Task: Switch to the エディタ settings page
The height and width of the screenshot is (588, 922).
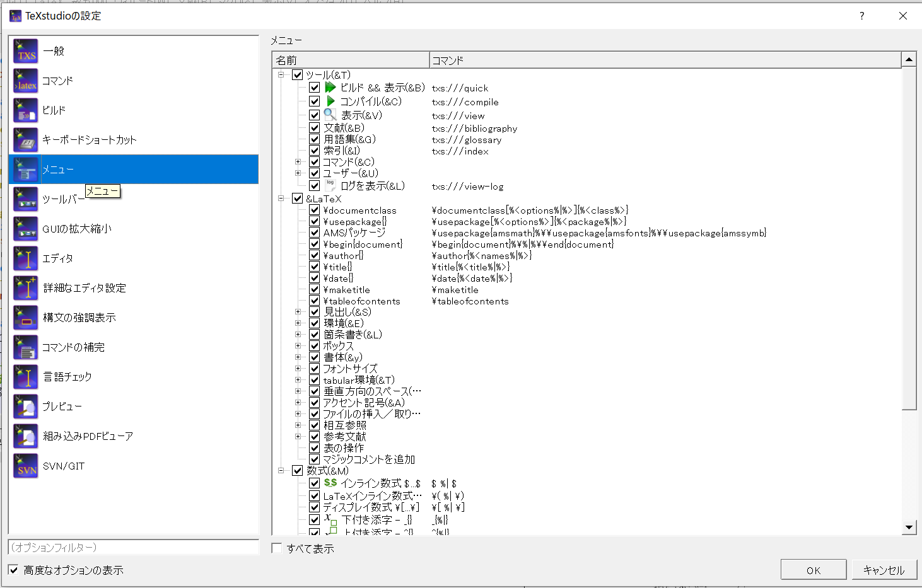Action: [x=134, y=258]
